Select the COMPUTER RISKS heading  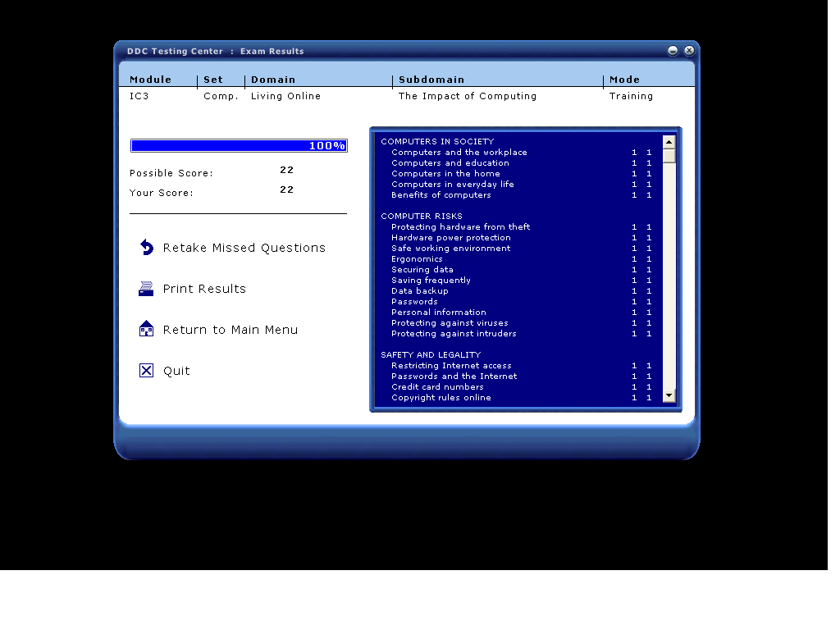[422, 216]
